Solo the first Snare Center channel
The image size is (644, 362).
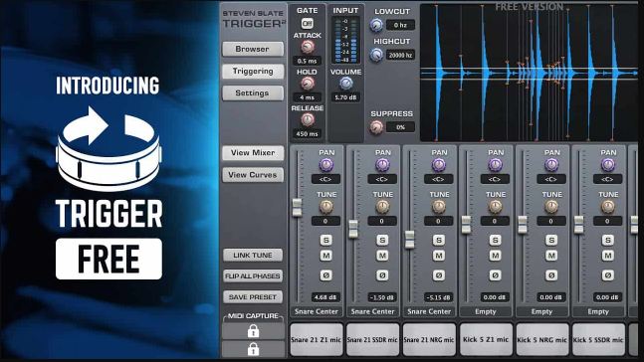326,240
